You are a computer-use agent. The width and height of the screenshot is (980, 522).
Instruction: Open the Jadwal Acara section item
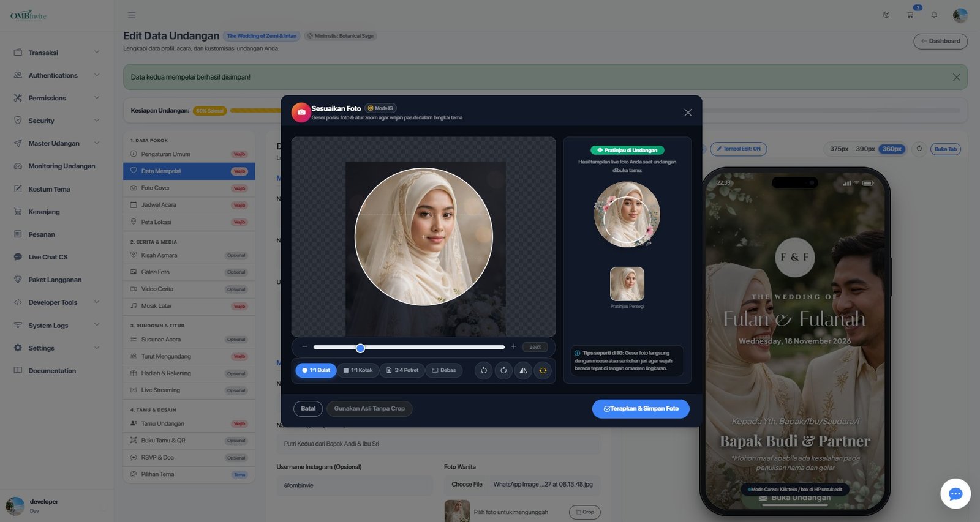click(x=189, y=205)
